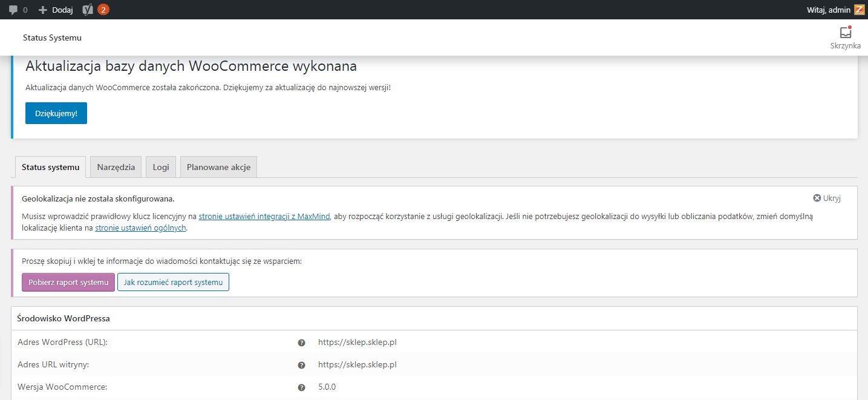868x400 pixels.
Task: Click help icon for Adres WordPress (URL)
Action: [301, 343]
